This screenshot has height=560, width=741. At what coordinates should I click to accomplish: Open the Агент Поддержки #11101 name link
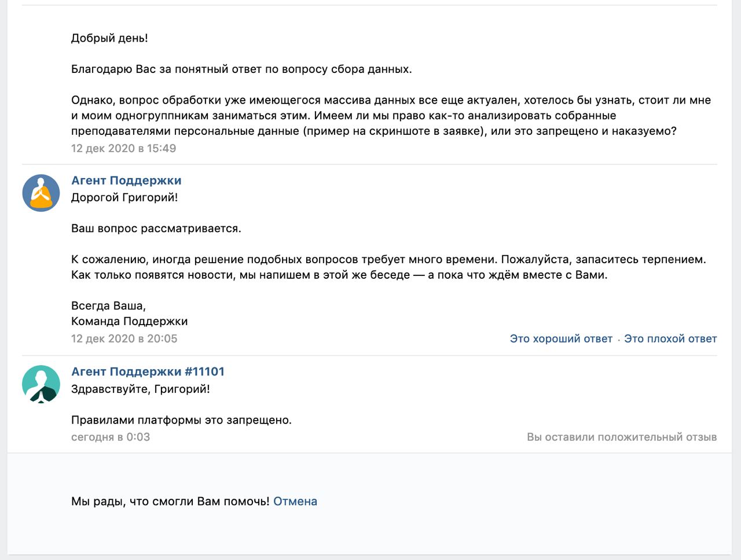pyautogui.click(x=148, y=371)
